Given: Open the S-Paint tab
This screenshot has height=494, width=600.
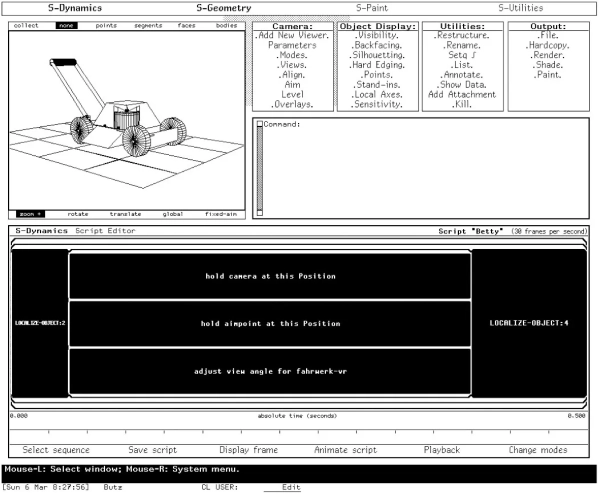Looking at the screenshot, I should pos(371,8).
